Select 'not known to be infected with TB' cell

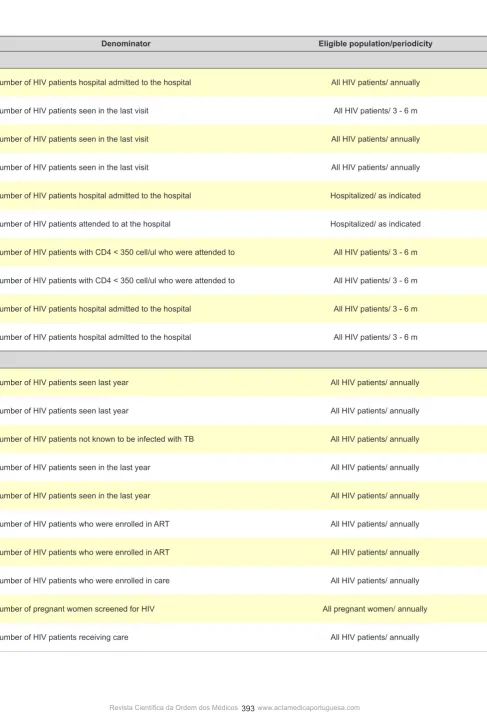click(97, 439)
